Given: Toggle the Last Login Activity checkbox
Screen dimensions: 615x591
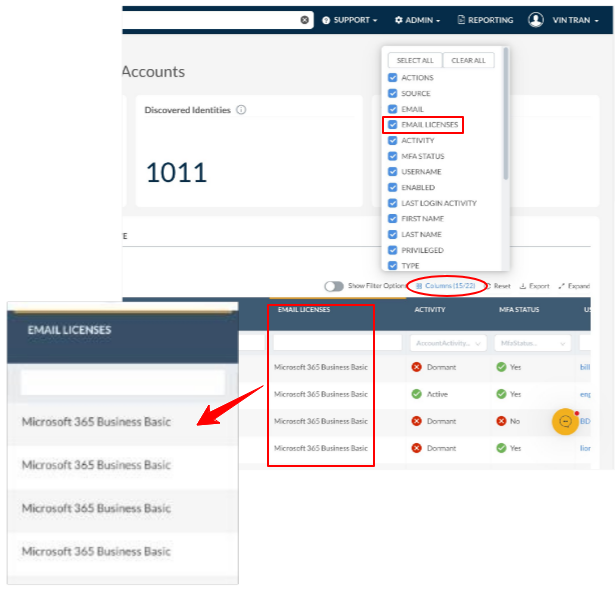Looking at the screenshot, I should coord(393,203).
